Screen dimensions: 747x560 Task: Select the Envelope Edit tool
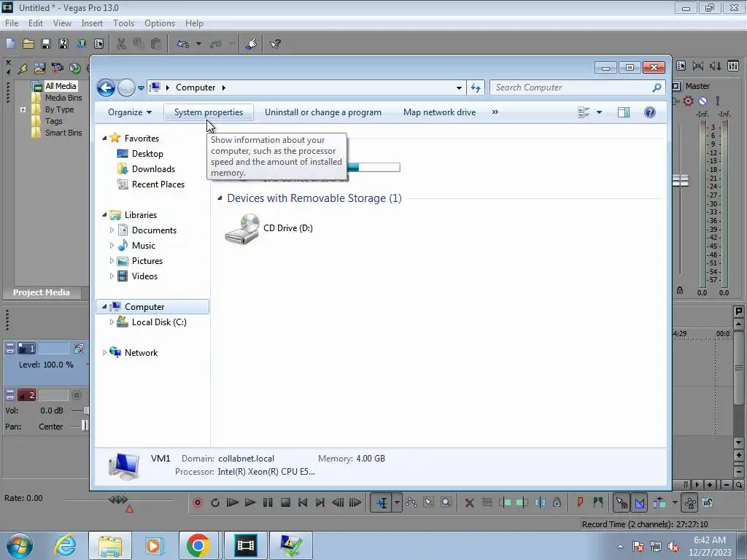[x=411, y=502]
